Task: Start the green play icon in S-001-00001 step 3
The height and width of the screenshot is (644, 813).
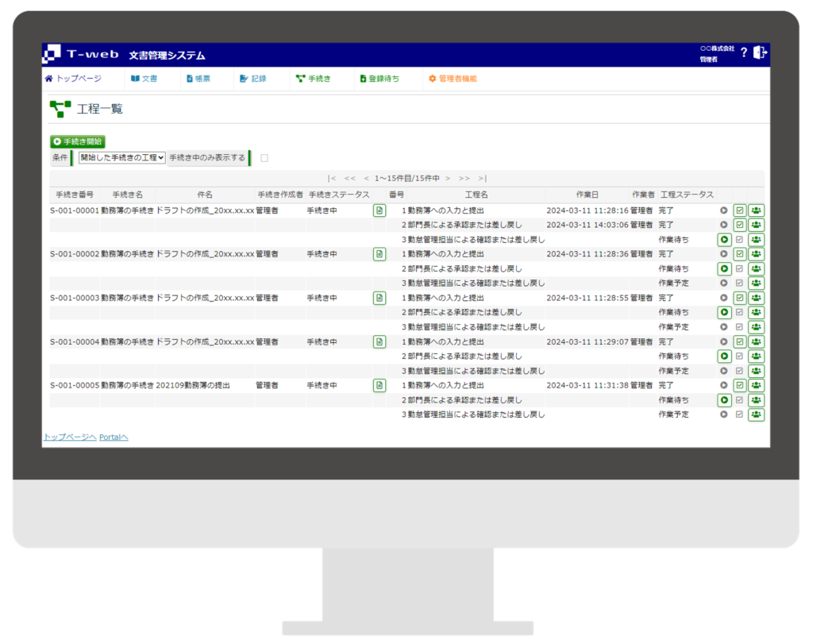Action: click(x=724, y=240)
